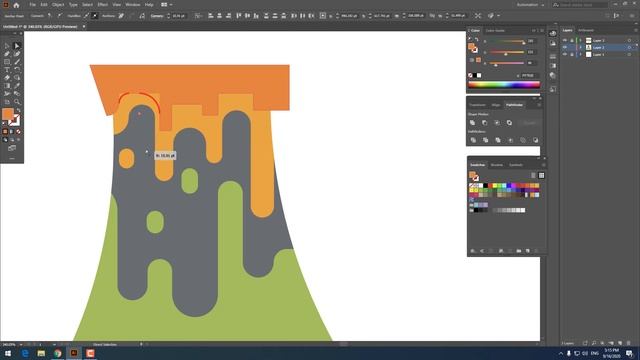Click the blue channel slider in Color panel
Screen dimensions: 640x360
coord(506,63)
